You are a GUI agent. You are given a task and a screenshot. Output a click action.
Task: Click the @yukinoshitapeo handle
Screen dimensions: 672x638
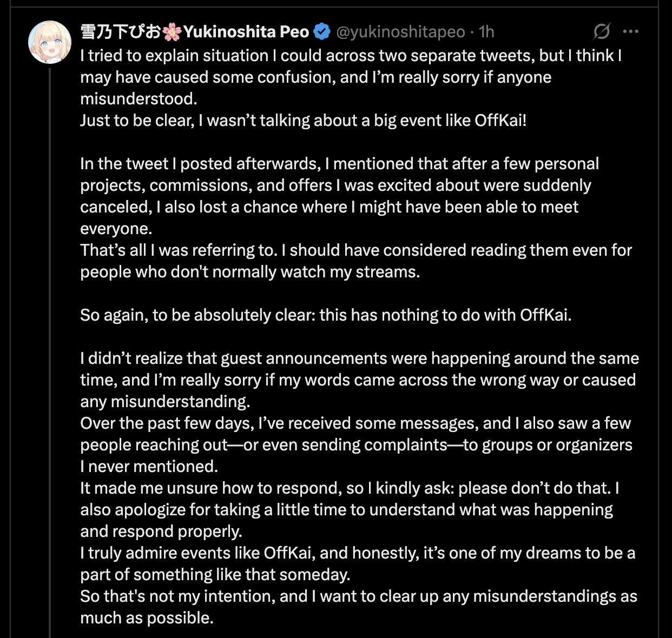point(401,32)
